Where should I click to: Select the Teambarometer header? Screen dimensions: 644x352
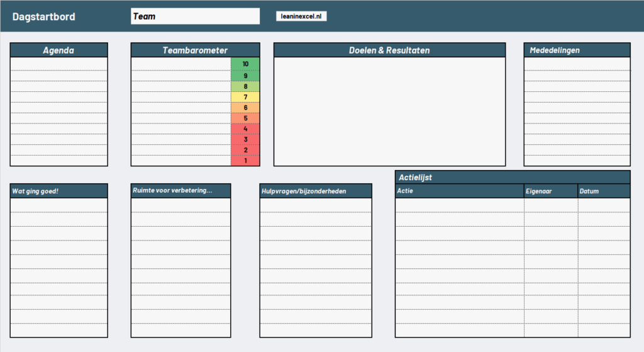click(x=195, y=50)
